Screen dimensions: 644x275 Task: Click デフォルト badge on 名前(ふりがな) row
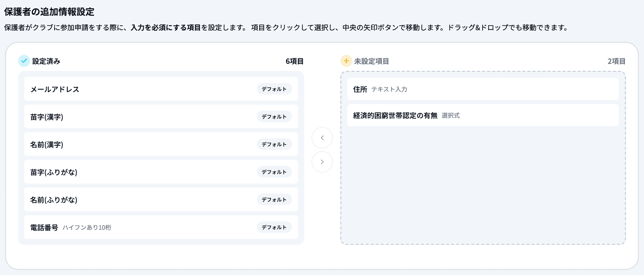(x=274, y=200)
